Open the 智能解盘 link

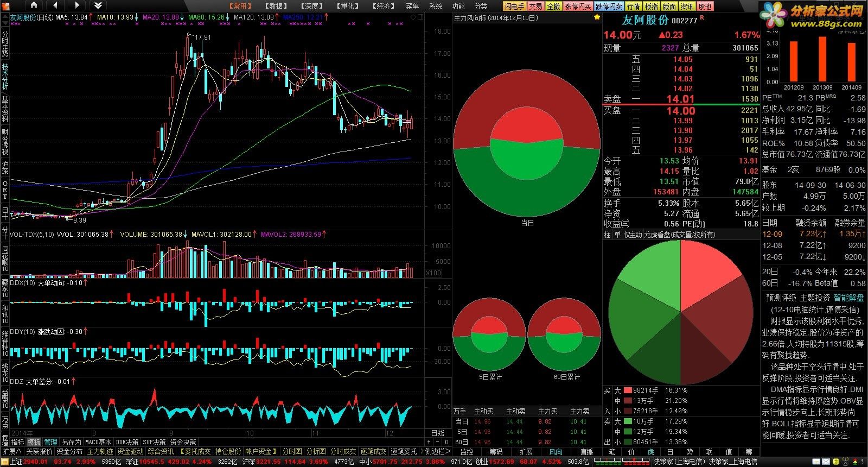point(848,298)
